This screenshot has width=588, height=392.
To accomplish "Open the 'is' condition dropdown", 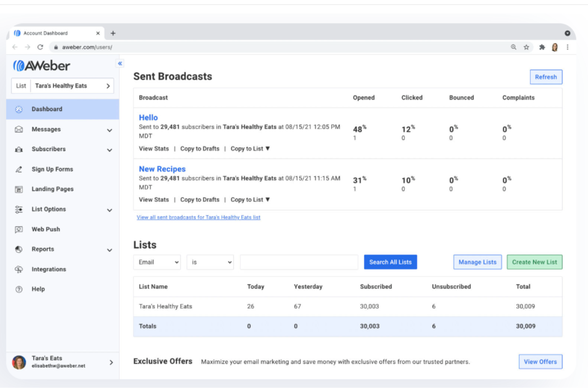I will 210,262.
